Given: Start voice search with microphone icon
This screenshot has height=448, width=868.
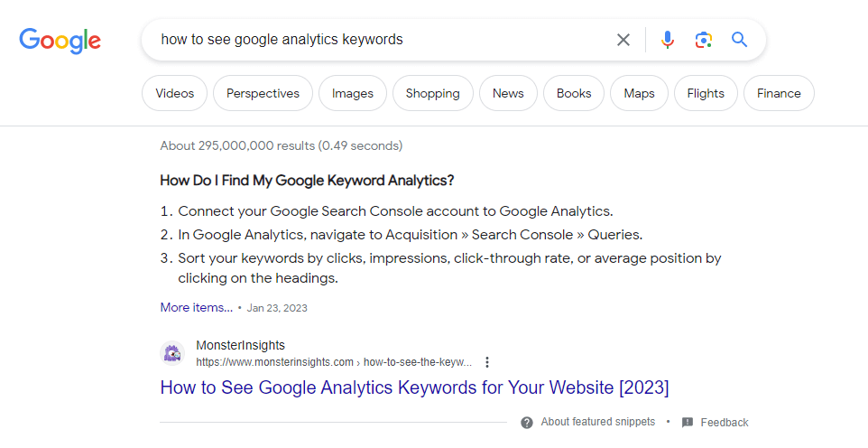Looking at the screenshot, I should tap(668, 40).
